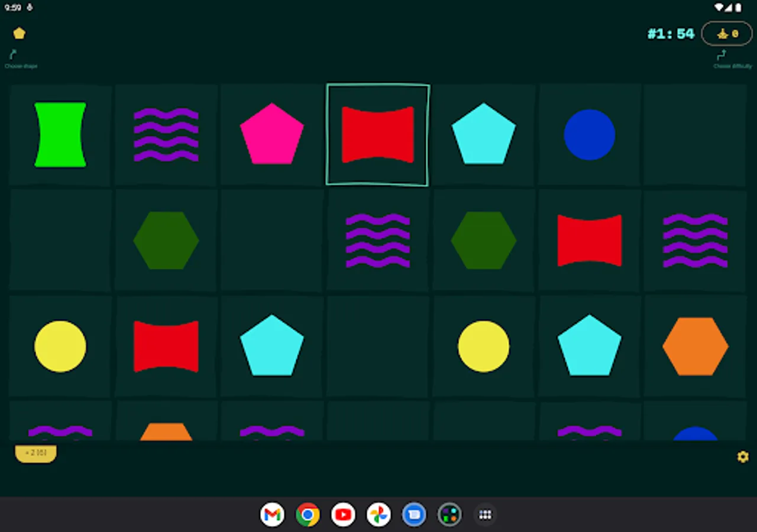Screen dimensions: 757x532
Task: Open Gmail from the taskbar
Action: [x=272, y=515]
